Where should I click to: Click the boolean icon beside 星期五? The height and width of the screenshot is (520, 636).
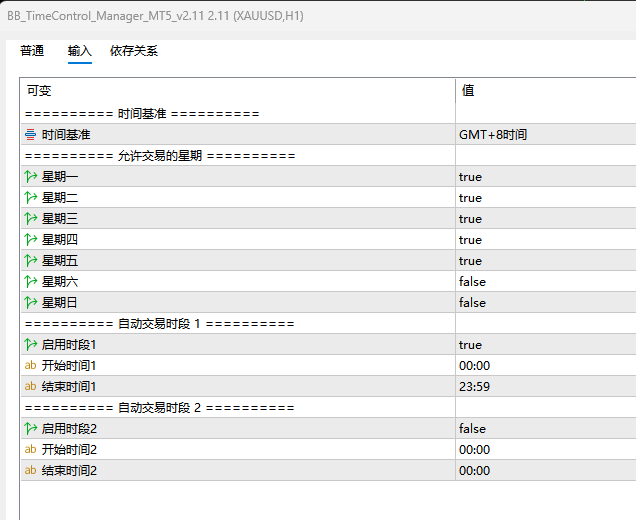click(x=30, y=260)
